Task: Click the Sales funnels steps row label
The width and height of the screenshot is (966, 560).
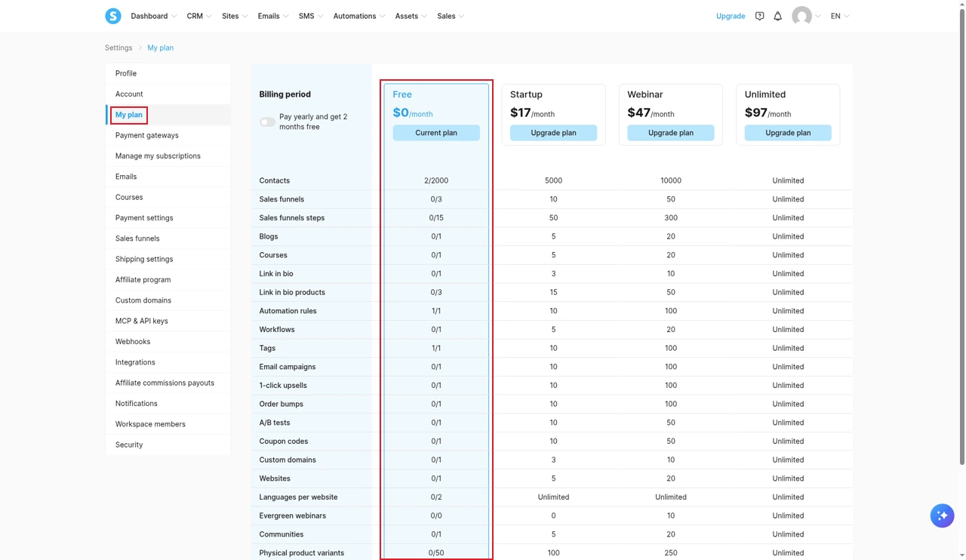Action: (292, 217)
